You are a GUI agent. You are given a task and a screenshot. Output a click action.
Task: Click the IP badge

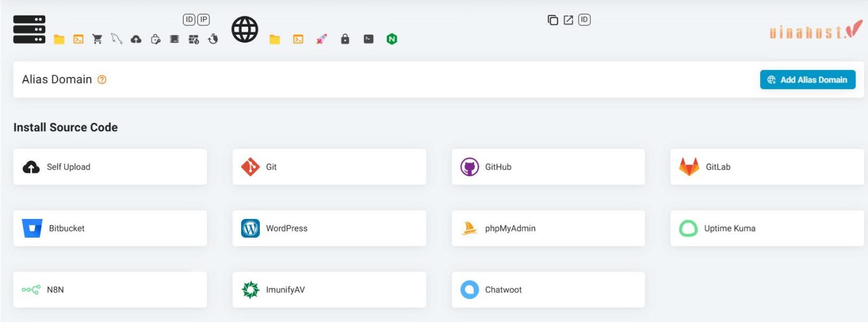[203, 20]
